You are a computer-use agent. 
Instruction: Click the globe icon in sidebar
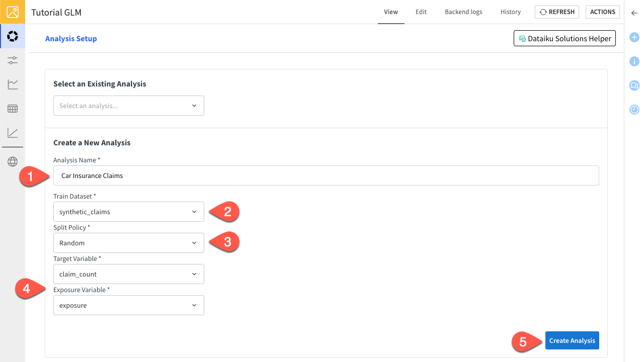13,161
